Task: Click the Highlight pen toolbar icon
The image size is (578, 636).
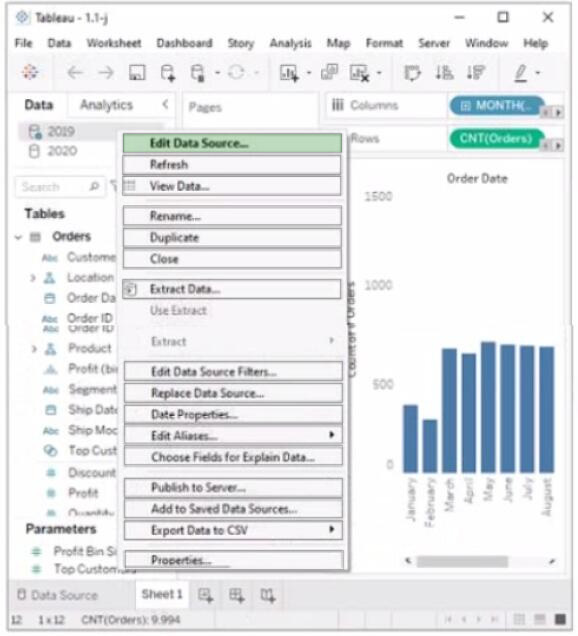Action: (521, 73)
